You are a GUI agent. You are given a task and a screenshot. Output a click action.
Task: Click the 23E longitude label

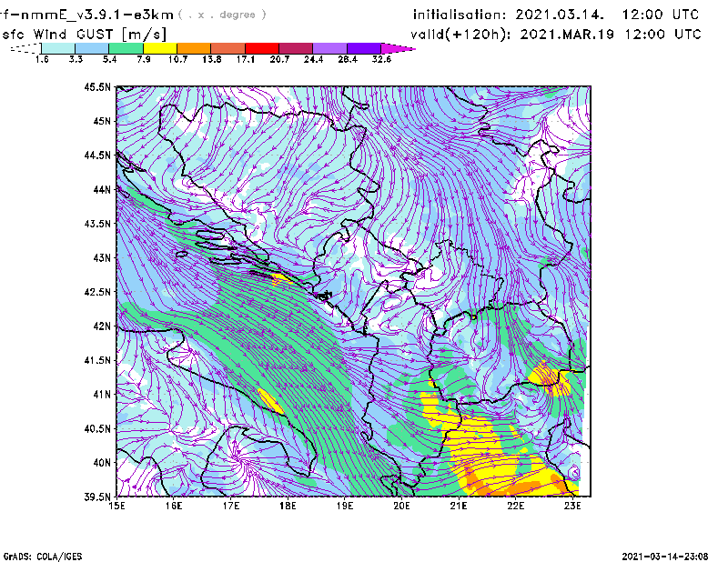tap(572, 506)
